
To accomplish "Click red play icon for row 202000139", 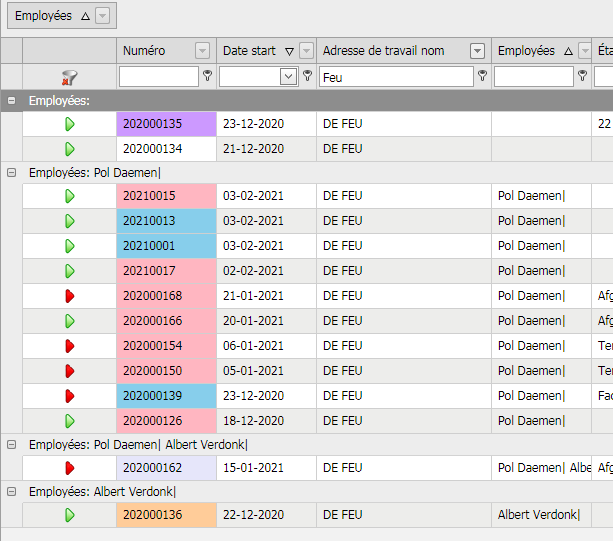I will point(70,396).
